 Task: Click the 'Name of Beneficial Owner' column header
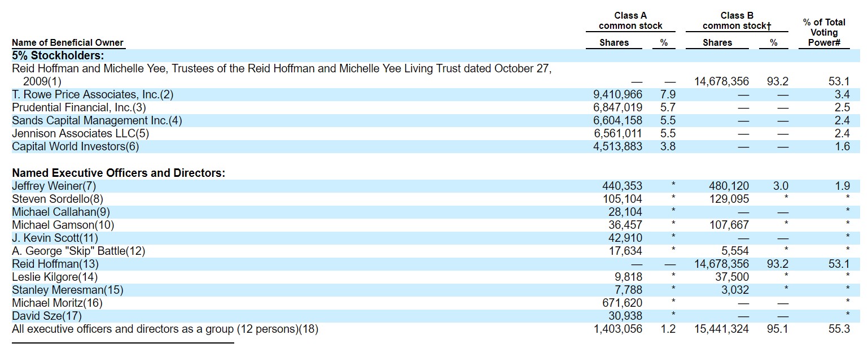click(x=68, y=43)
